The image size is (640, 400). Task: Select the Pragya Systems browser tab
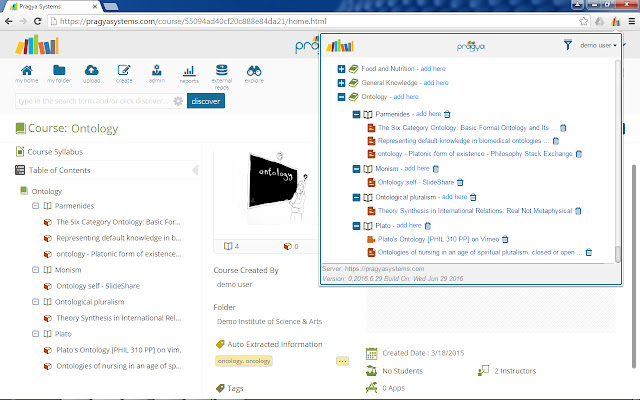coord(53,7)
